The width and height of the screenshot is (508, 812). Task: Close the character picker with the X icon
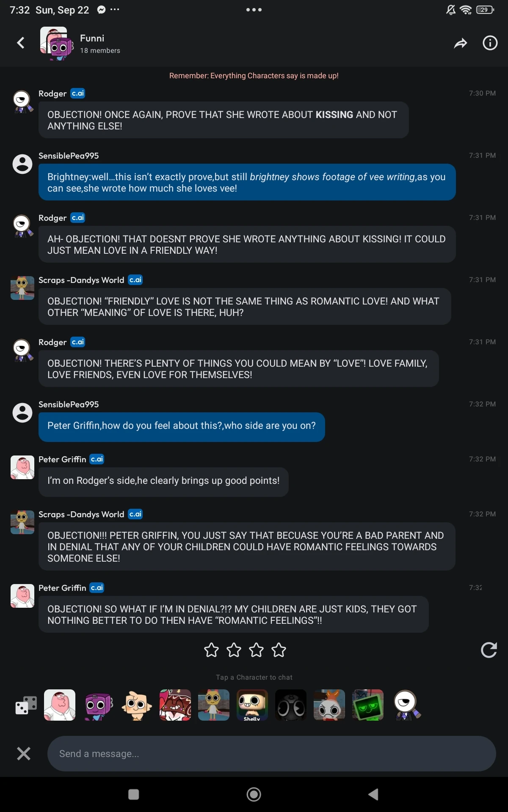coord(24,753)
